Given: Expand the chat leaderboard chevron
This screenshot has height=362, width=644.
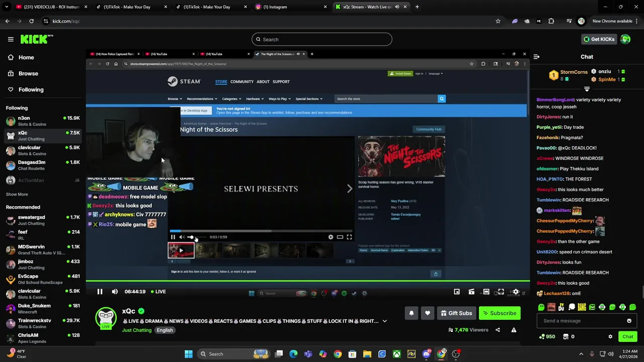Looking at the screenshot, I should [x=587, y=89].
